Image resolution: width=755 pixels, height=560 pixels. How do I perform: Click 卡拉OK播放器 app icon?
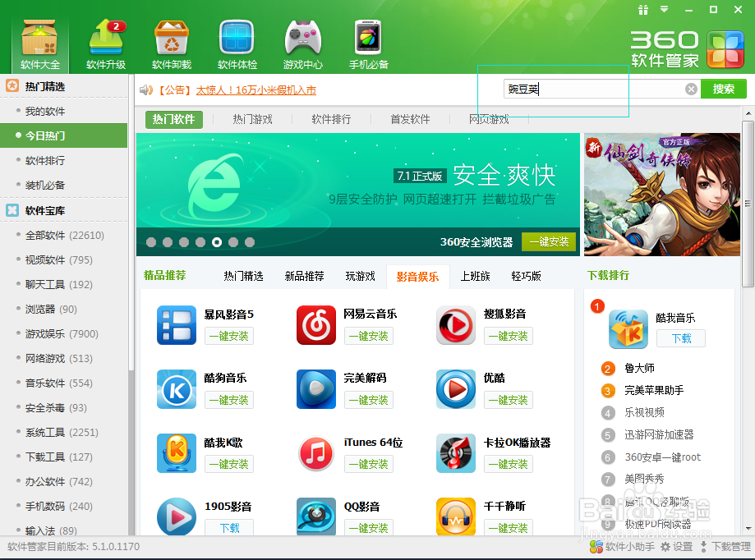point(455,453)
